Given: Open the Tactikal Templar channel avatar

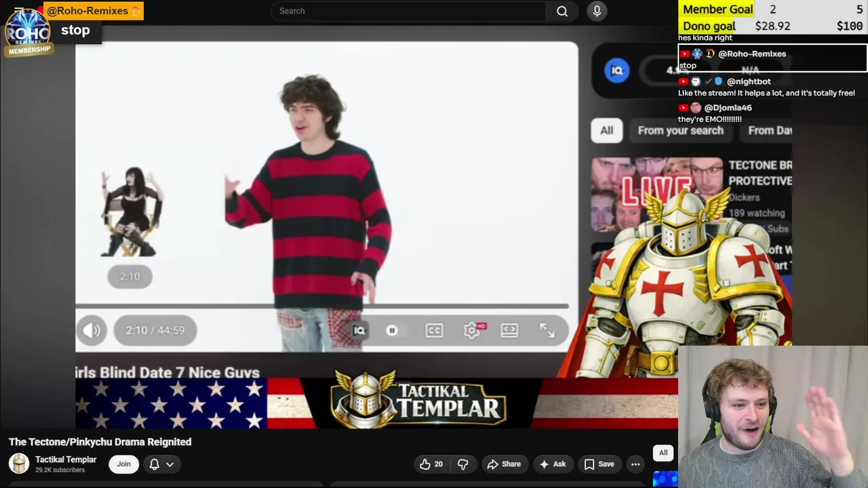Looking at the screenshot, I should (x=19, y=464).
